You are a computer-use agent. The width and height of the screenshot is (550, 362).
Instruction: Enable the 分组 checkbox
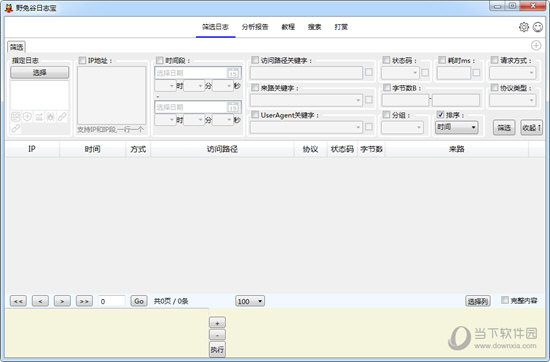(x=386, y=115)
